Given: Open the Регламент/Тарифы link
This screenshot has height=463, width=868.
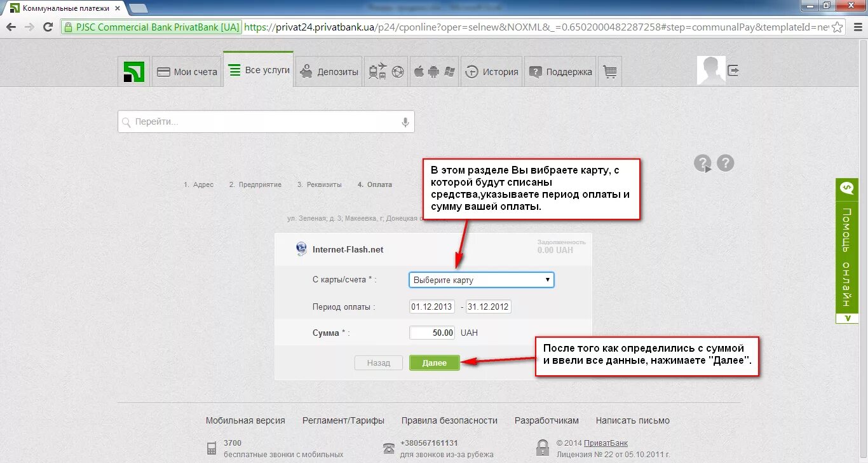Looking at the screenshot, I should pyautogui.click(x=344, y=420).
